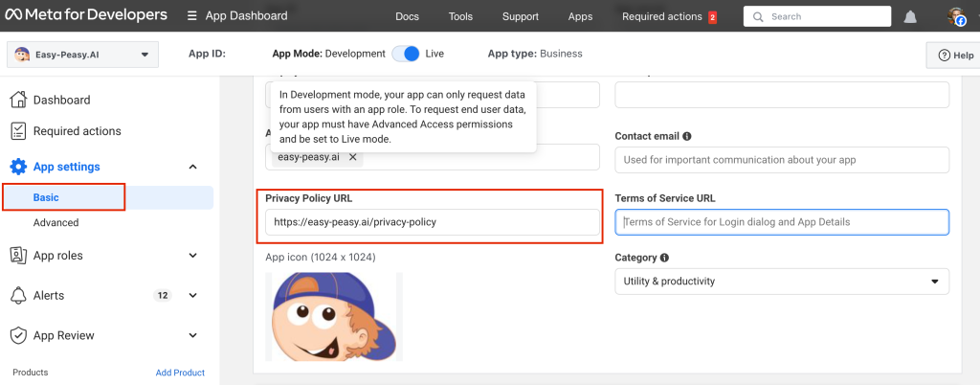
Task: Click the Meta for Developers logo
Action: pos(86,15)
